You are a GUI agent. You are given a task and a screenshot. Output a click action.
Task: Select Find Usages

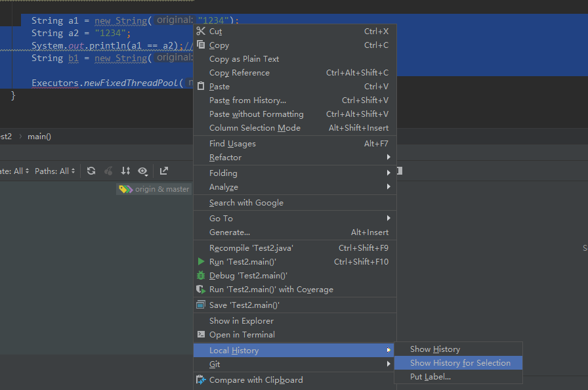click(x=295, y=144)
